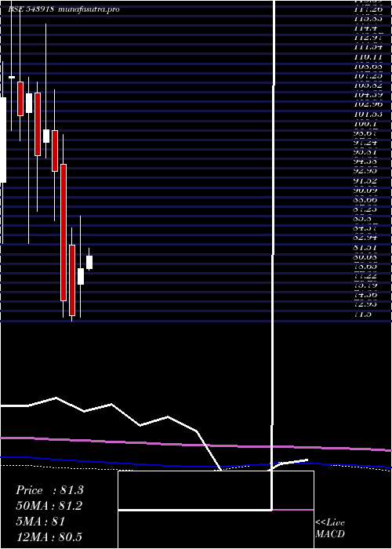Open the munafasutra.pro watermark link
The image size is (392, 549).
pos(89,9)
